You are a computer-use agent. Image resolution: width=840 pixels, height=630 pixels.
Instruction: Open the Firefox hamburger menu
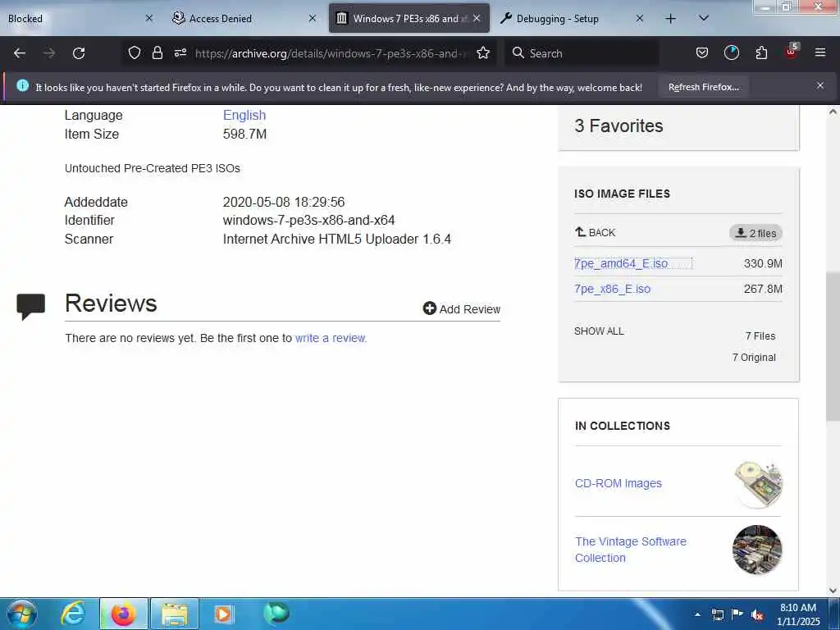[819, 52]
